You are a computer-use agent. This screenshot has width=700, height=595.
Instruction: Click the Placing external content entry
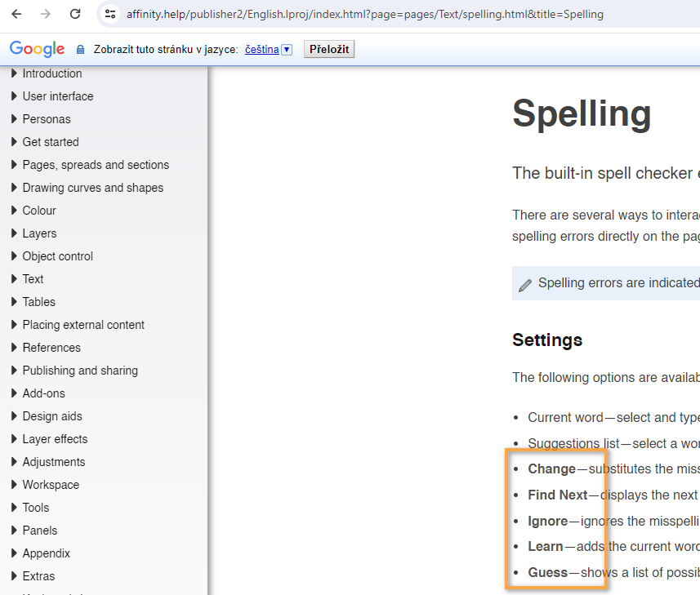(83, 325)
